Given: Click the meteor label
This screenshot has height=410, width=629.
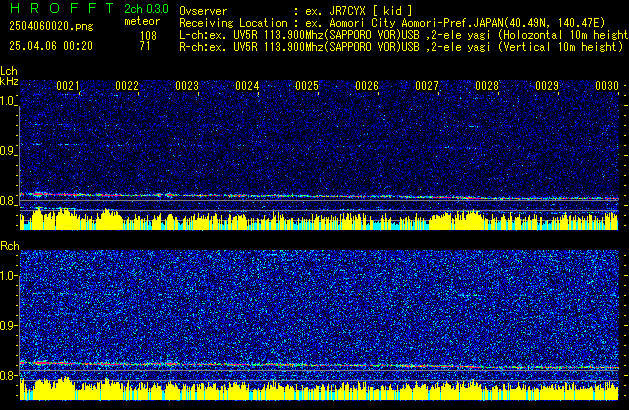Looking at the screenshot, I should click(x=142, y=21).
